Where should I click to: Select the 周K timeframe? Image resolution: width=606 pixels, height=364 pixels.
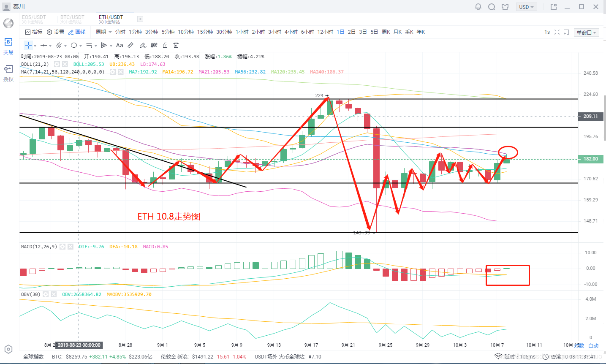[x=386, y=32]
